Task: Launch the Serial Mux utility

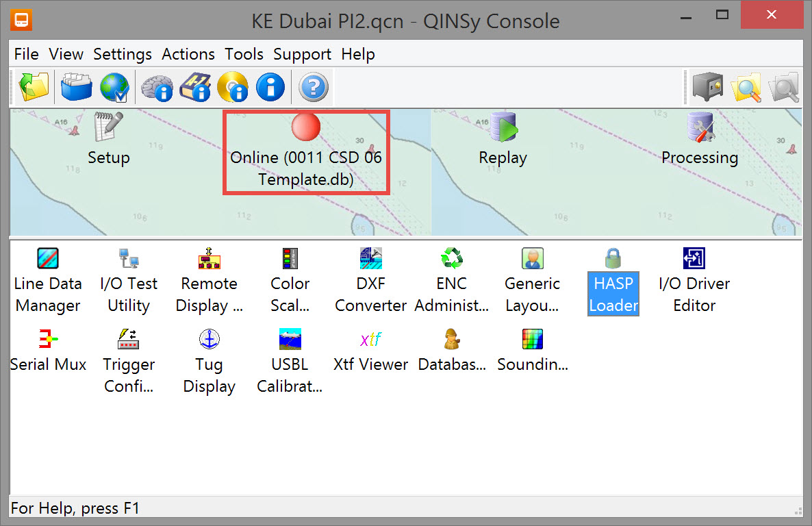Action: click(48, 351)
